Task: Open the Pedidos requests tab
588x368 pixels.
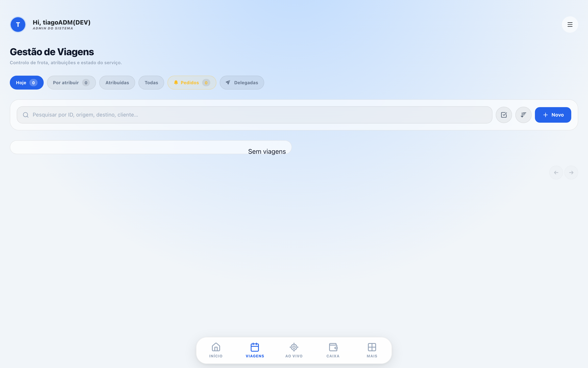Action: 192,83
